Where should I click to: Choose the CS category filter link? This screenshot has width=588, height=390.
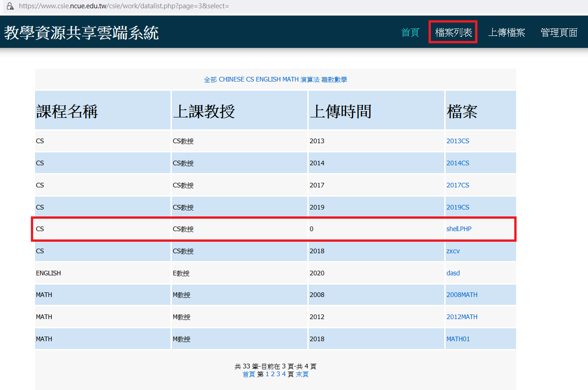(x=250, y=80)
